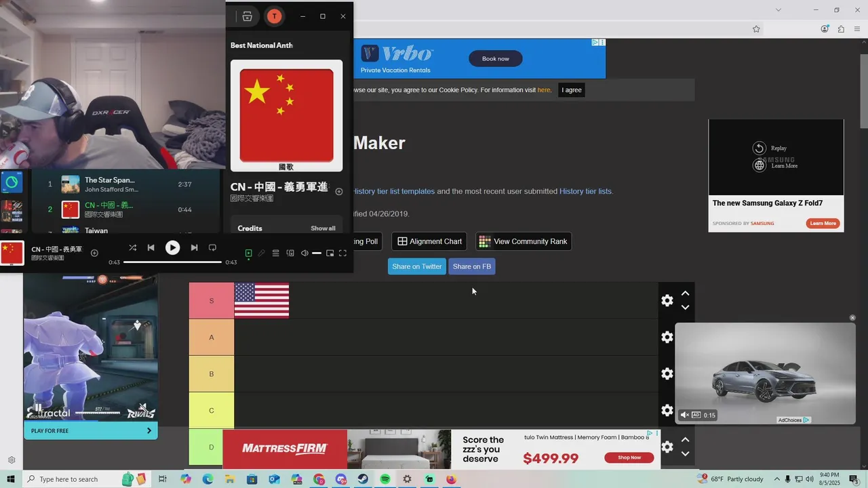
Task: Open browser hamburger menu
Action: [x=857, y=28]
